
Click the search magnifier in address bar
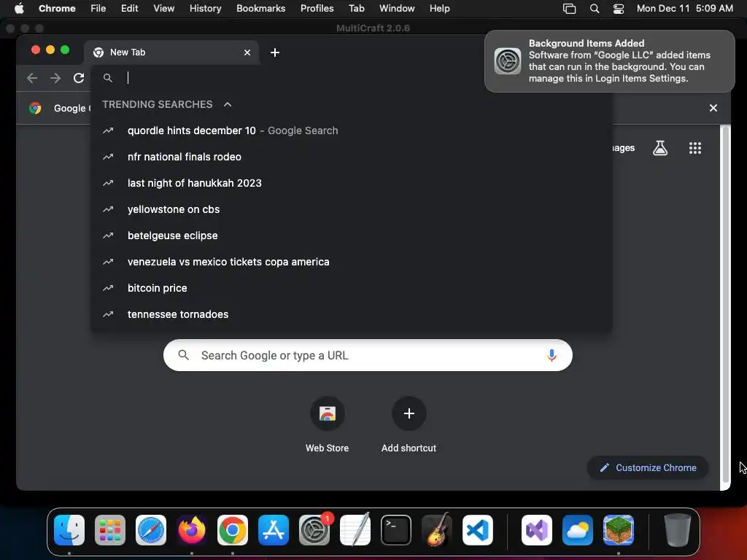[108, 78]
